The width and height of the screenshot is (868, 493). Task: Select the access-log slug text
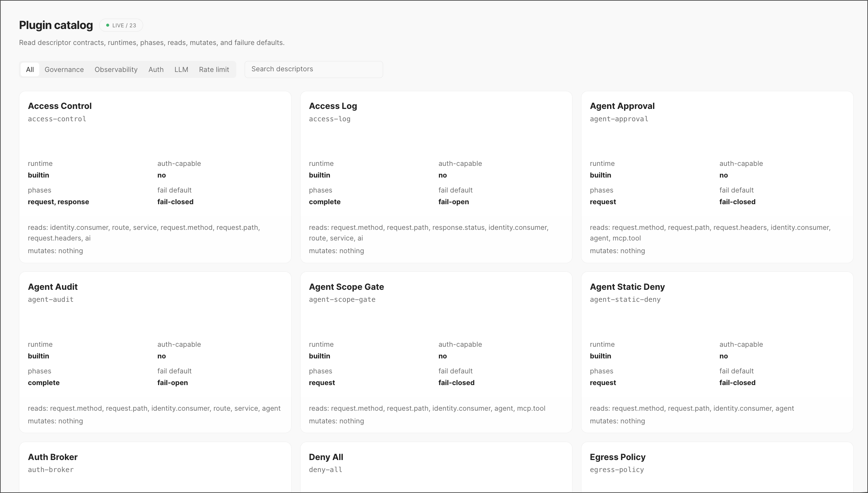[x=329, y=119]
